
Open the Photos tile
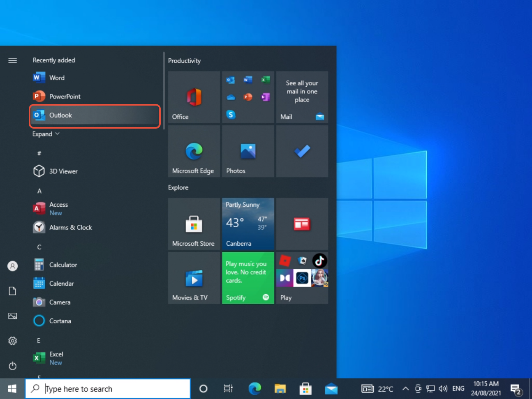pyautogui.click(x=248, y=151)
